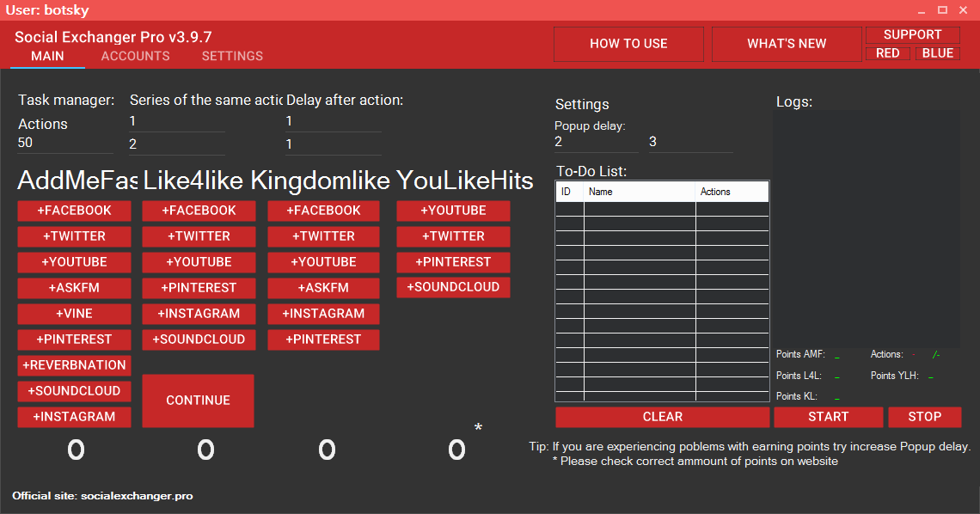Add AddMeFast +PINTEREST task
Image resolution: width=980 pixels, height=514 pixels.
coord(75,340)
